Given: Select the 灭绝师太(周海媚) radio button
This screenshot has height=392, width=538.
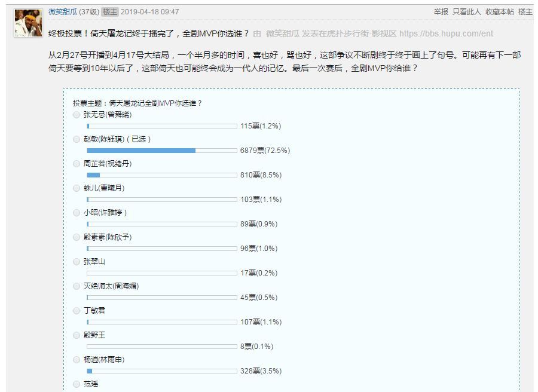Looking at the screenshot, I should [77, 286].
